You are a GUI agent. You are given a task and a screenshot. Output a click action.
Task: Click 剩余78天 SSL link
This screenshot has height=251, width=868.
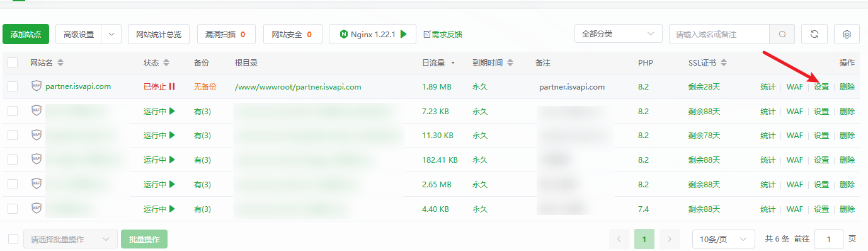point(704,135)
